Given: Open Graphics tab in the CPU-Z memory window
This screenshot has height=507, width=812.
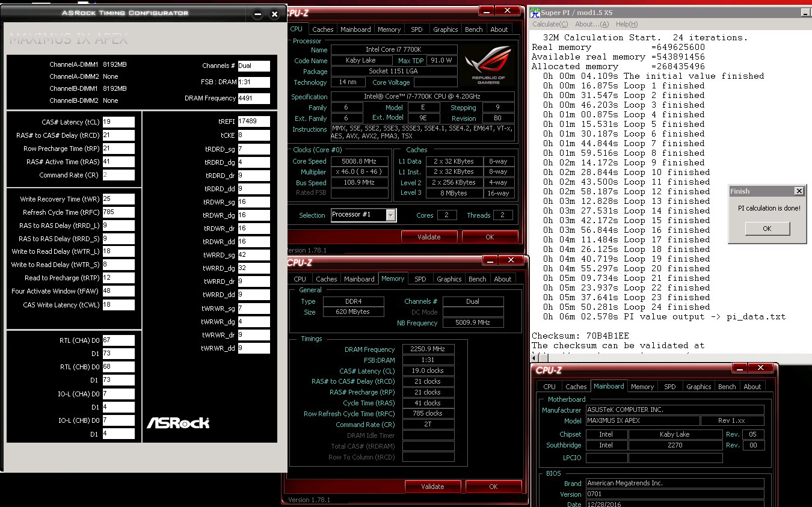Looking at the screenshot, I should point(449,279).
